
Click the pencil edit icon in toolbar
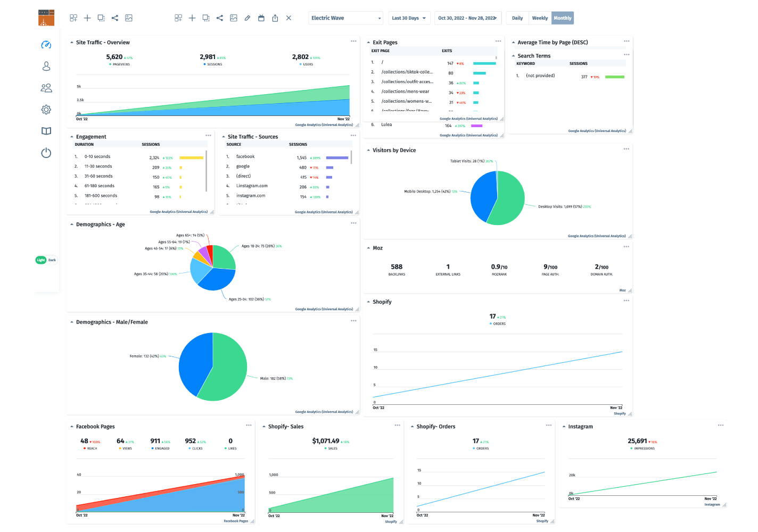[x=248, y=18]
